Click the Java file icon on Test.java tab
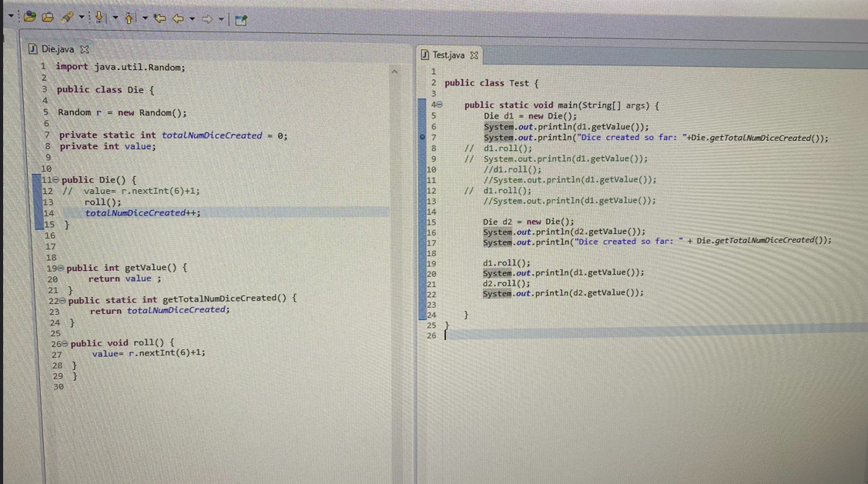Image resolution: width=868 pixels, height=484 pixels. (426, 55)
